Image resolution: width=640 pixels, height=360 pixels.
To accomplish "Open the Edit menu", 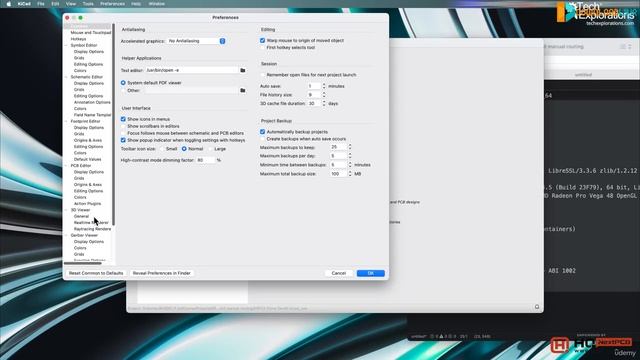I will (55, 4).
